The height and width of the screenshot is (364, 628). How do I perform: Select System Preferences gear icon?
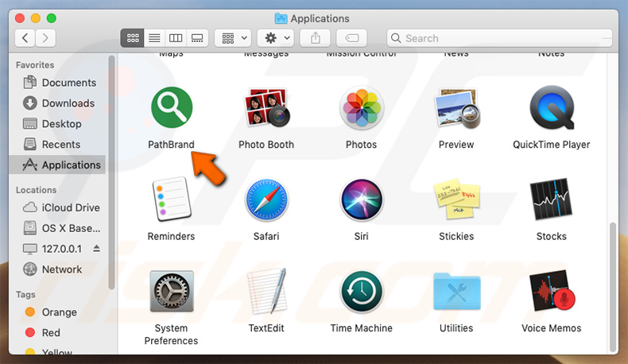click(x=172, y=291)
